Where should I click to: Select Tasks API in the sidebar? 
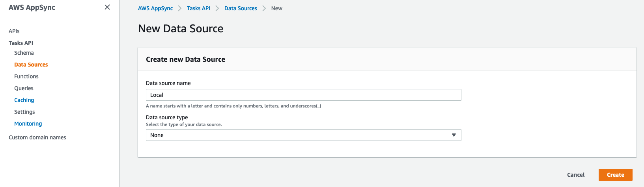point(21,43)
